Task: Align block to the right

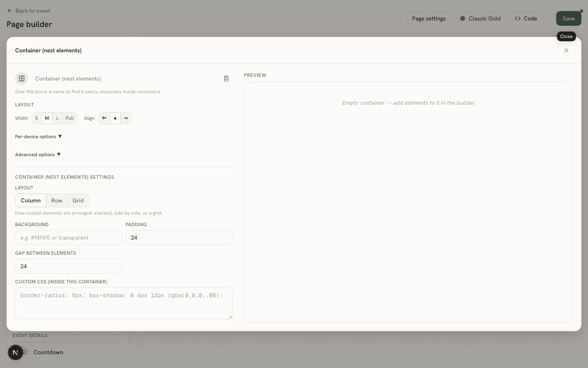Action: point(126,118)
